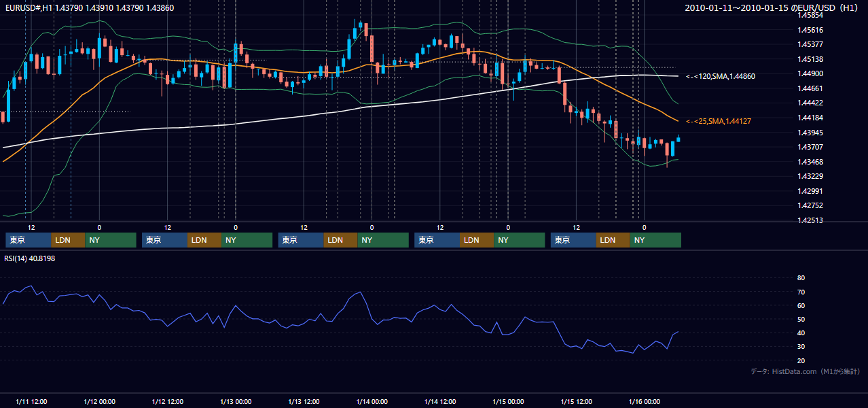Select the 東京 session block for 1/13
This screenshot has width=868, height=408.
tap(301, 240)
